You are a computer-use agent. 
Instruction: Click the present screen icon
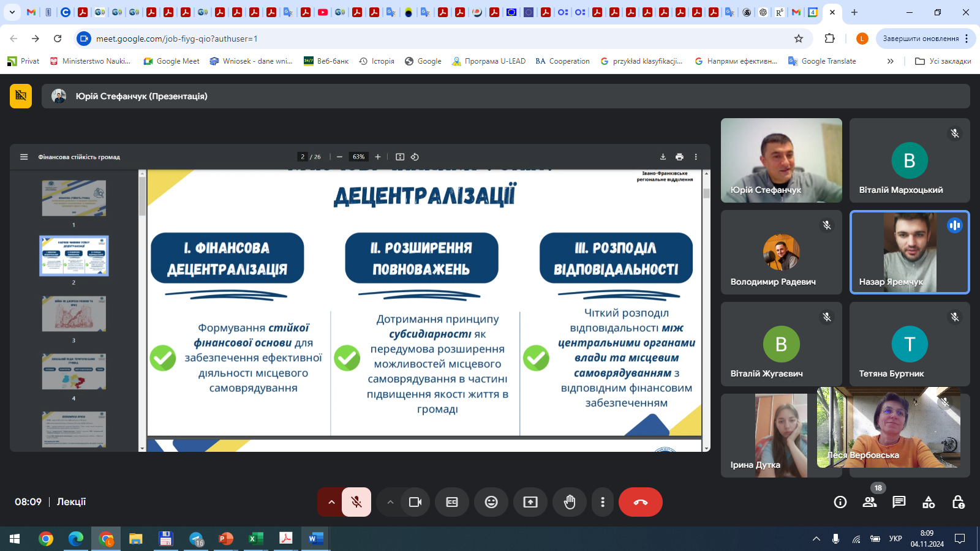530,502
